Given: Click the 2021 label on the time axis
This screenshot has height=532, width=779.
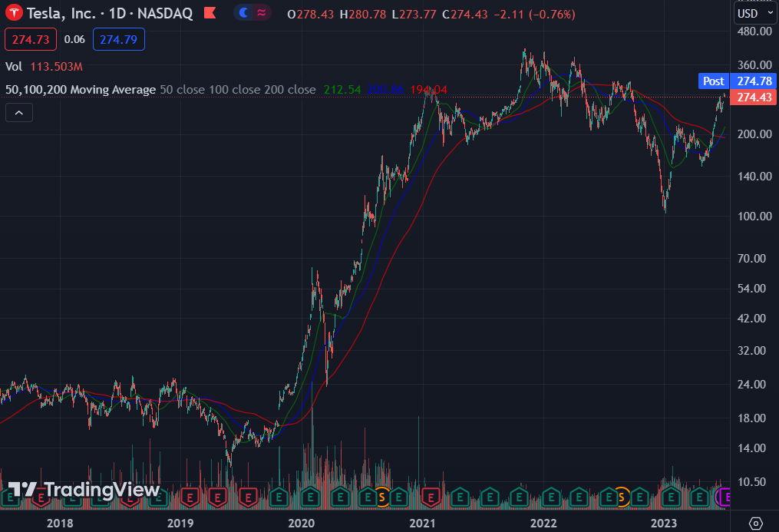Looking at the screenshot, I should (x=422, y=523).
